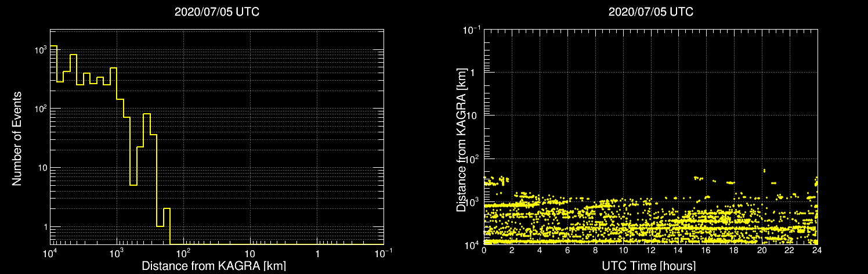Select the 'UTC Time [hours]' axis label
The height and width of the screenshot is (274, 868).
(x=650, y=266)
